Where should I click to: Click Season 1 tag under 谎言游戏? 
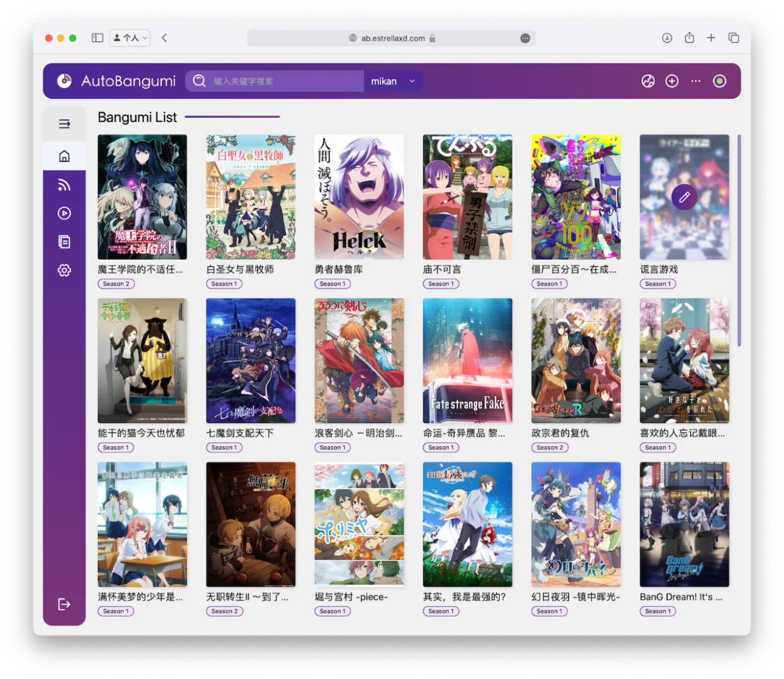click(658, 284)
